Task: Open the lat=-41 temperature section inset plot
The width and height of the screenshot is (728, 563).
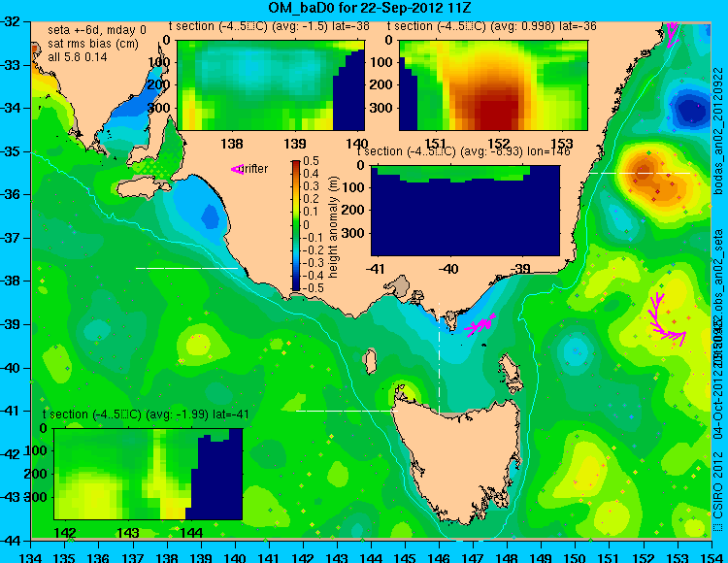Action: [149, 474]
